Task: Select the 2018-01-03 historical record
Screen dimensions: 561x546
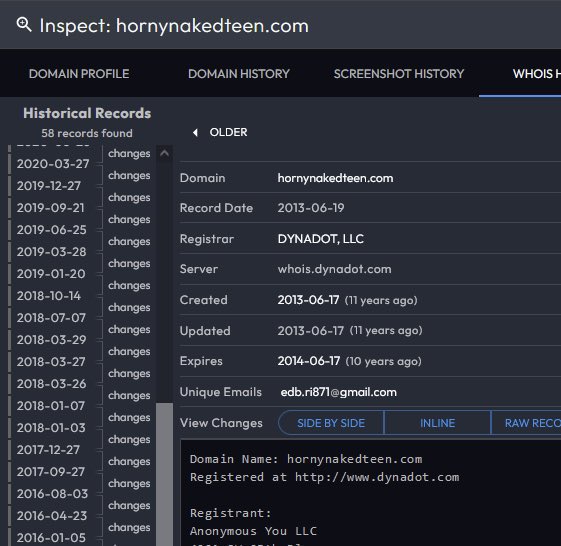Action: (x=51, y=428)
